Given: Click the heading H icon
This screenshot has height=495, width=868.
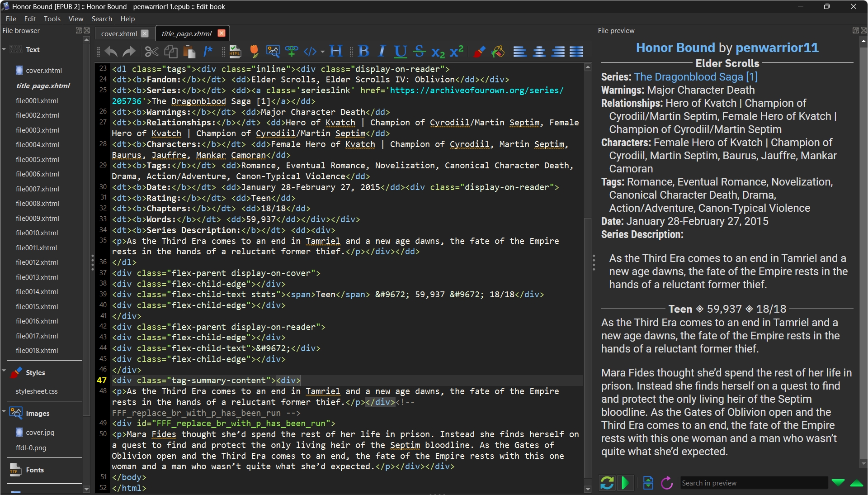Looking at the screenshot, I should (335, 51).
